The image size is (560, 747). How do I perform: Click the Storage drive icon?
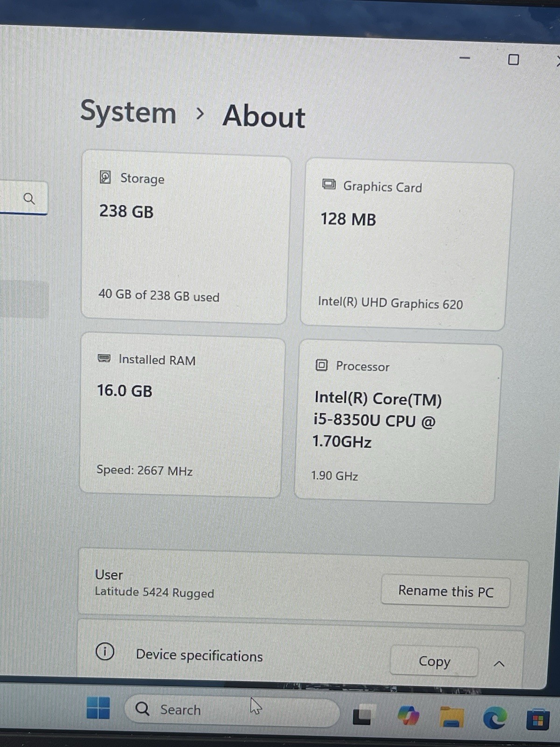(x=105, y=177)
